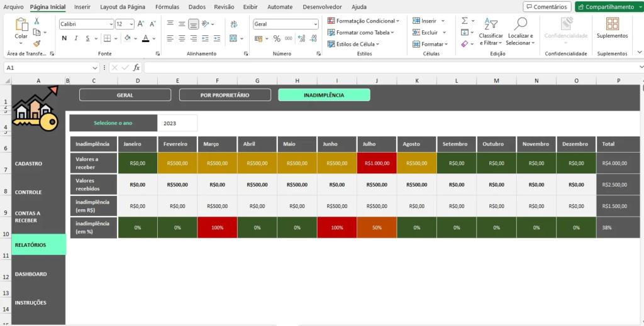Switch to the Inserir ribbon tab

click(x=82, y=7)
